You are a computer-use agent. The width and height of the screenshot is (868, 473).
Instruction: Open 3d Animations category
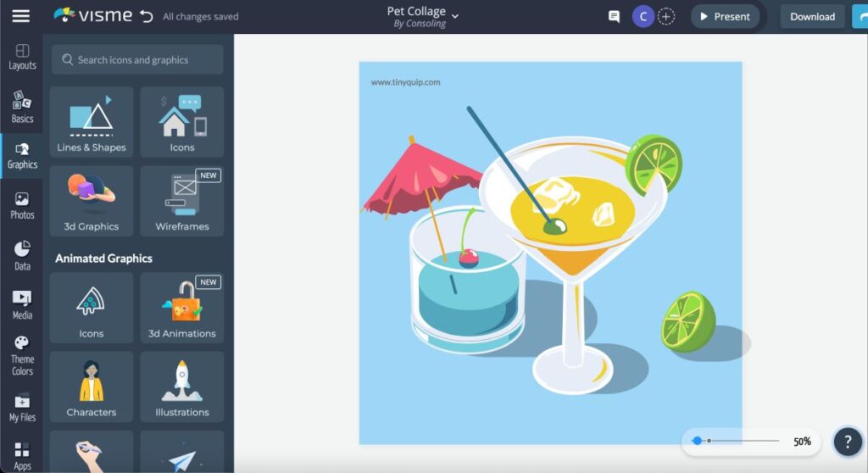(182, 308)
